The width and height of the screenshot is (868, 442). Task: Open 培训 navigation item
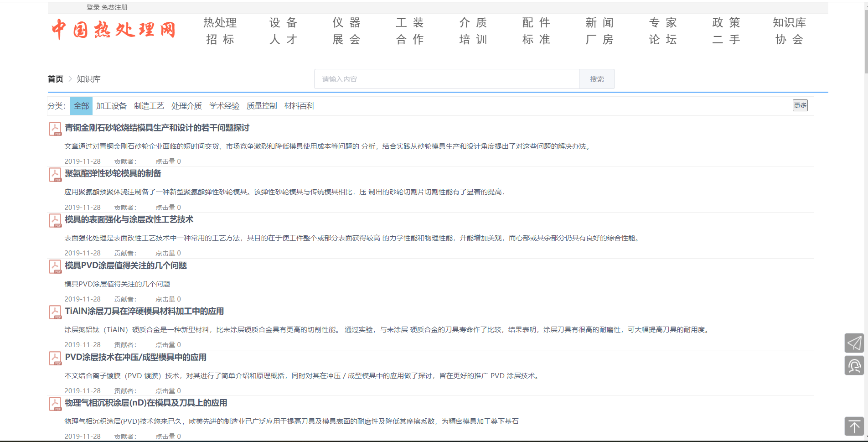tap(473, 40)
